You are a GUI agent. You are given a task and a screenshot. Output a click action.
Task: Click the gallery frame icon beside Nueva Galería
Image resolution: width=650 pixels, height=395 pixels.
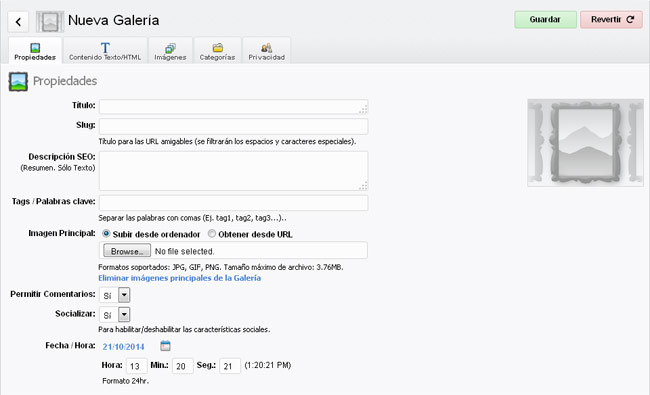pos(50,22)
